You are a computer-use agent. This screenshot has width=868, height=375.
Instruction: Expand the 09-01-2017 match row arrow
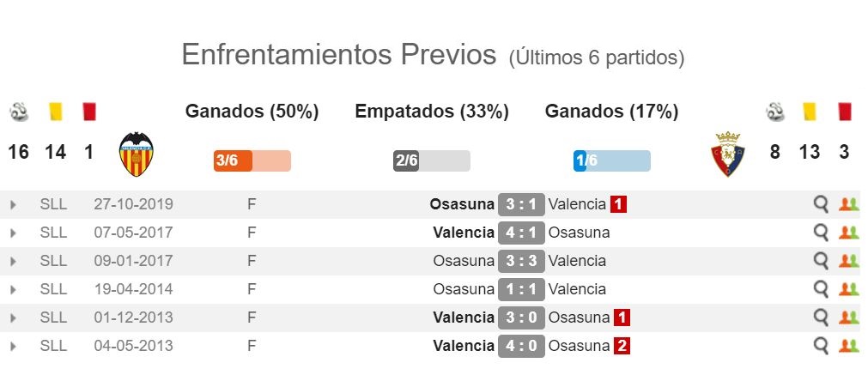(13, 261)
